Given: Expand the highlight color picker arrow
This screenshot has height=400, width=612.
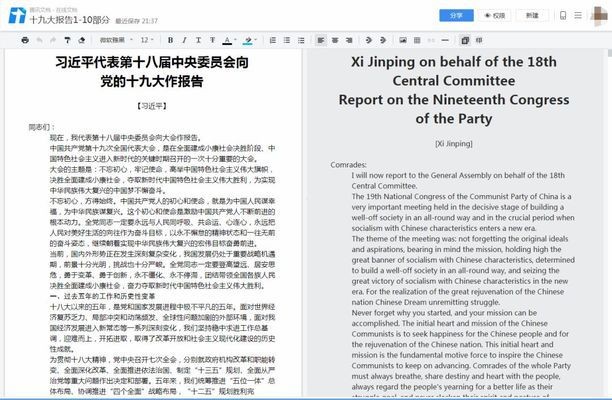Looking at the screenshot, I should coord(256,40).
